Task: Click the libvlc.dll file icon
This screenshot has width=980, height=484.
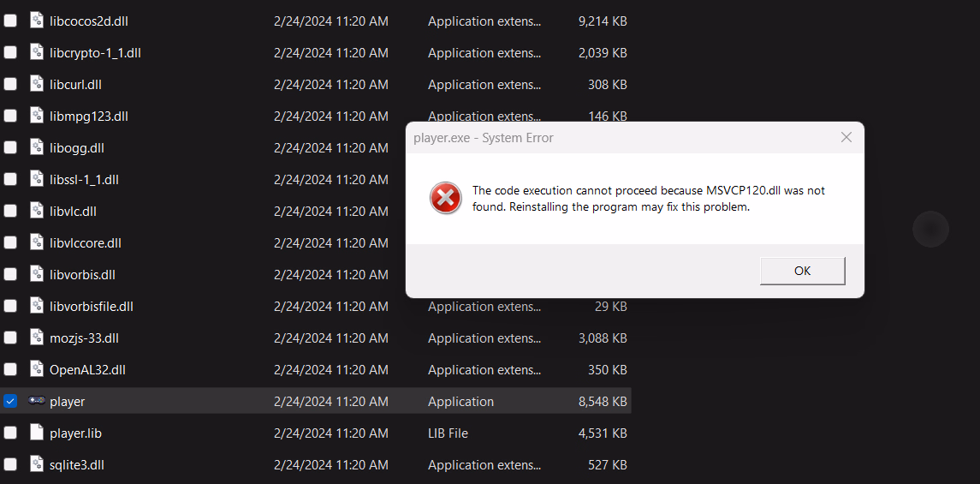Action: pyautogui.click(x=36, y=211)
